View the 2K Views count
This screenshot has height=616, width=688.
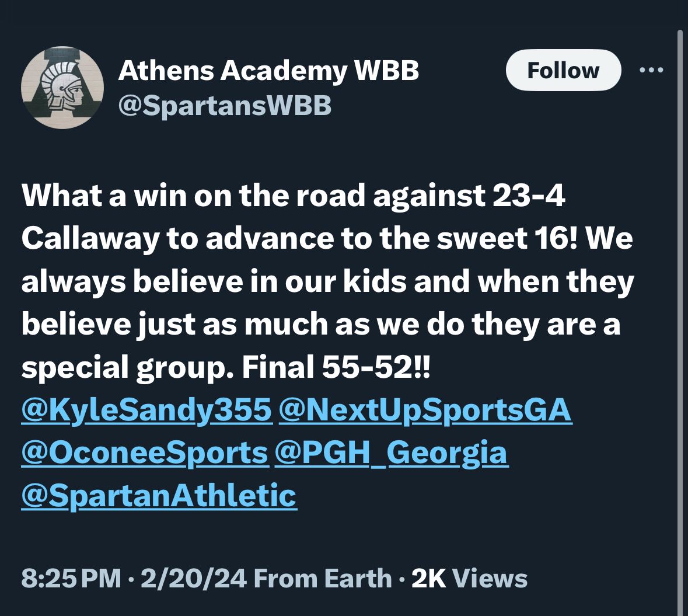469,579
